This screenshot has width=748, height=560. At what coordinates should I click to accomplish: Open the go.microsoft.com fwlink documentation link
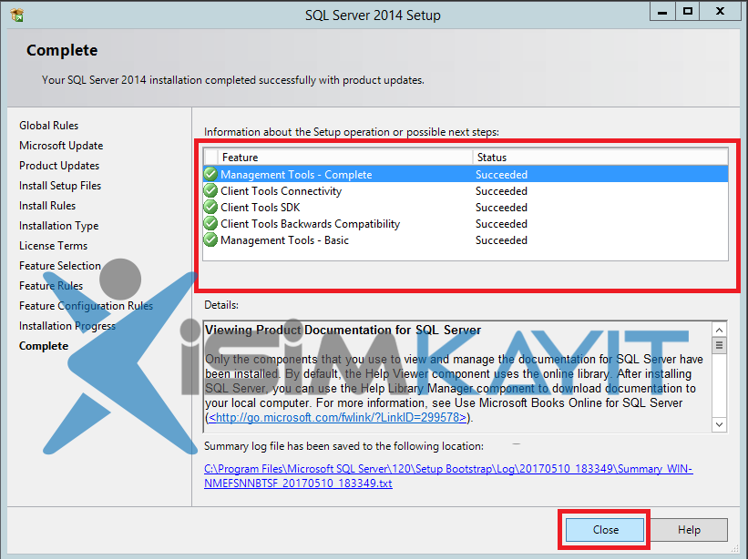338,418
